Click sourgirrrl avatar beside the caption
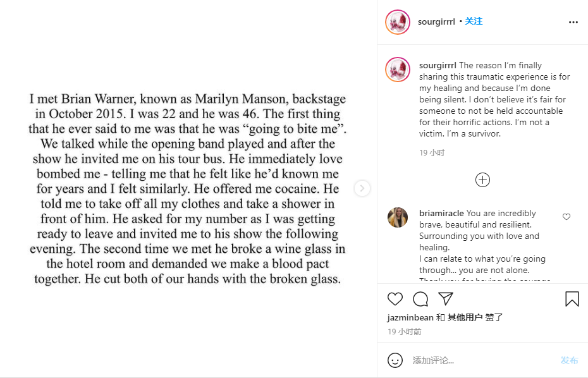This screenshot has height=378, width=588. [x=398, y=69]
